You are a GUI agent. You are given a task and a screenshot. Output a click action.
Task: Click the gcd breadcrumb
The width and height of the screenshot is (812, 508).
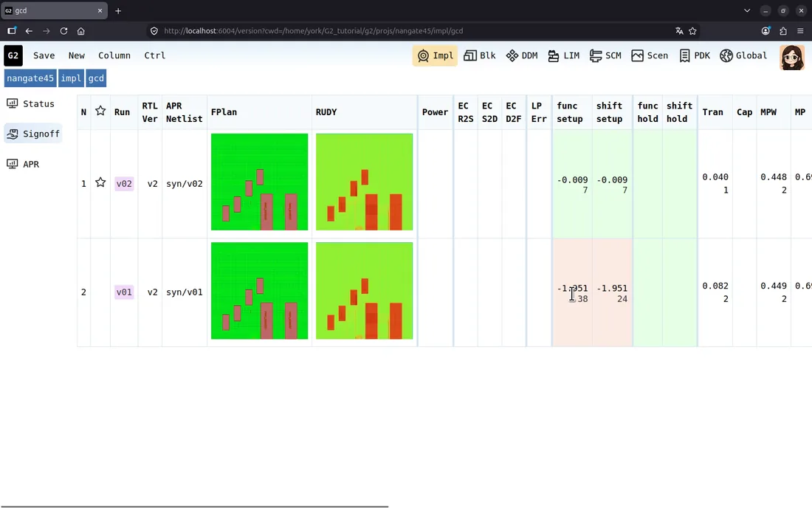click(96, 78)
